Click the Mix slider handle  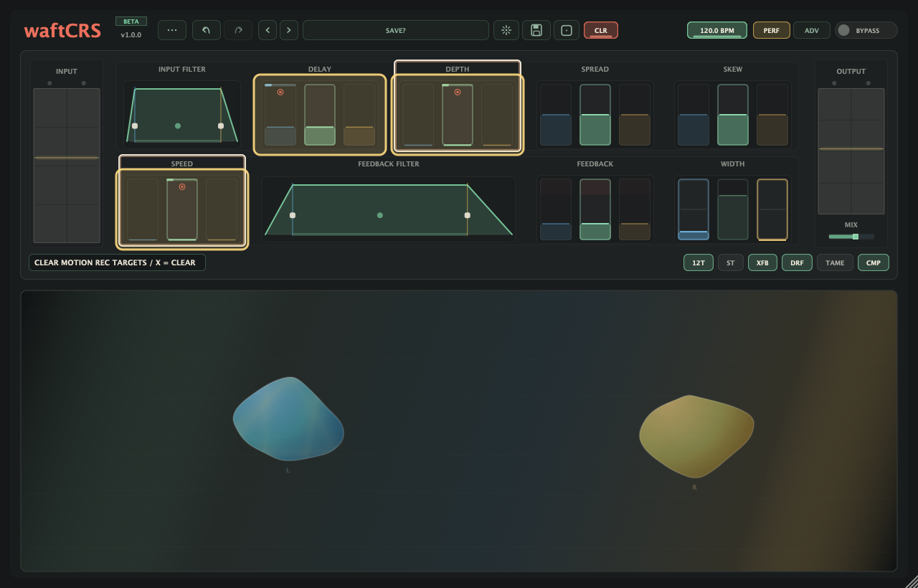[x=856, y=237]
